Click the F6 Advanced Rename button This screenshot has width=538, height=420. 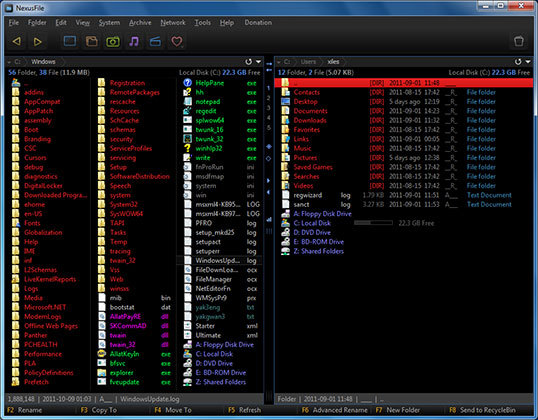[335, 410]
